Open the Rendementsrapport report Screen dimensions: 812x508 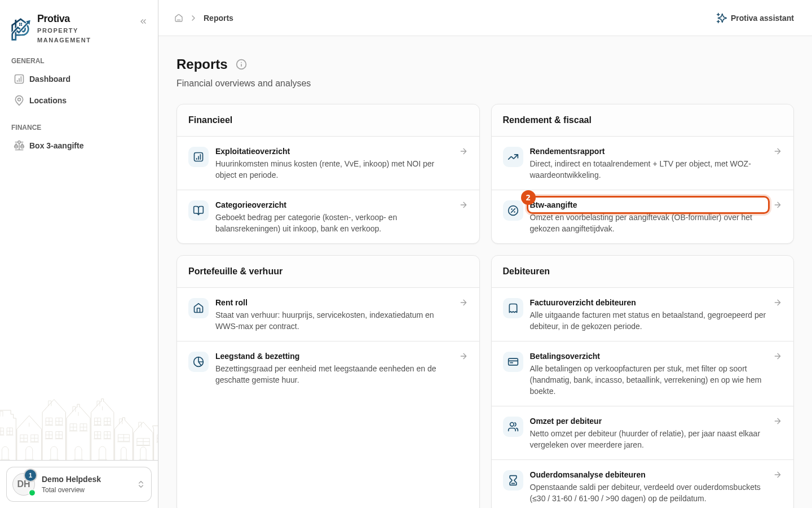pyautogui.click(x=642, y=163)
